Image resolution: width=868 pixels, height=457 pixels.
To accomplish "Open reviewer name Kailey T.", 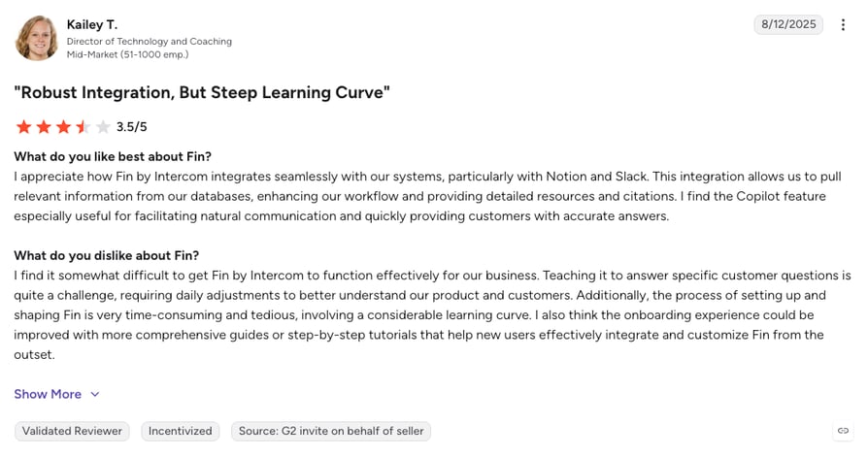I will pyautogui.click(x=92, y=24).
